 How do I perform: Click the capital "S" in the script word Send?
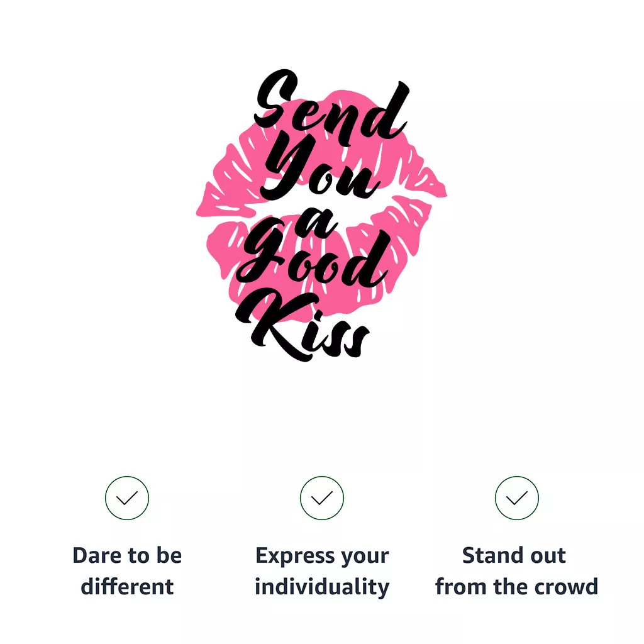[277, 101]
